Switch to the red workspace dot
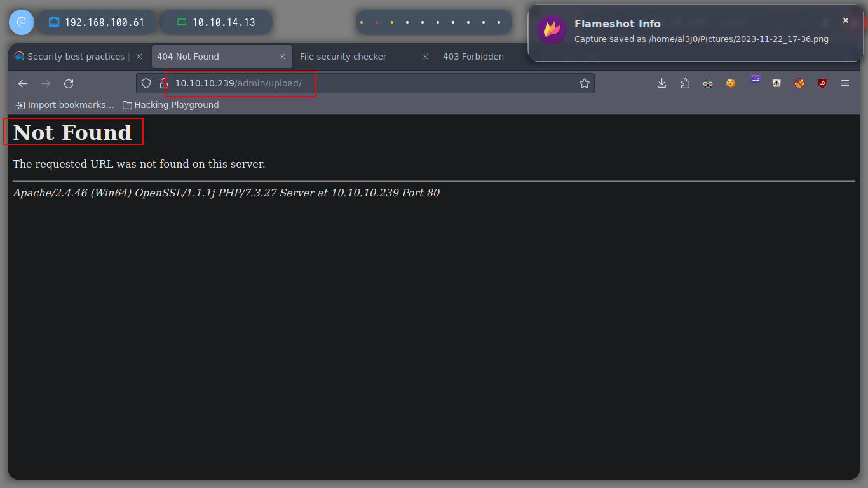The height and width of the screenshot is (488, 868). 377,22
